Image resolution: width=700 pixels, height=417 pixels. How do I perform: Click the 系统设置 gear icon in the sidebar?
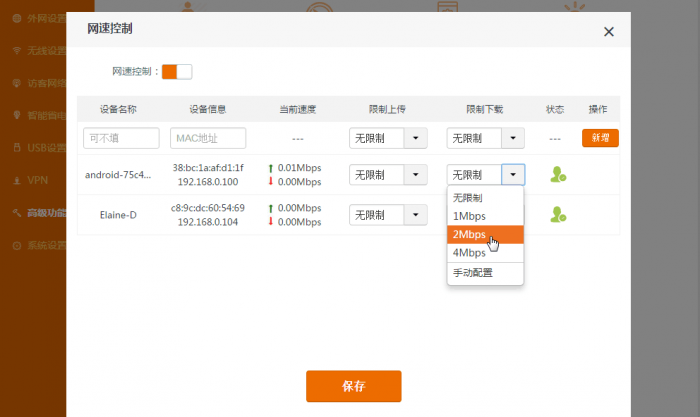click(17, 245)
